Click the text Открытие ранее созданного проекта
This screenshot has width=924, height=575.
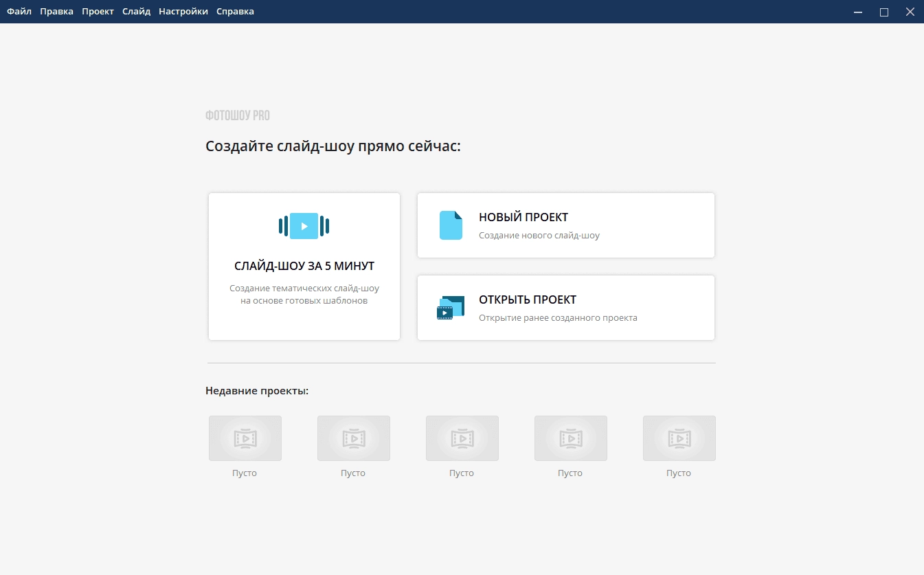[x=558, y=318]
